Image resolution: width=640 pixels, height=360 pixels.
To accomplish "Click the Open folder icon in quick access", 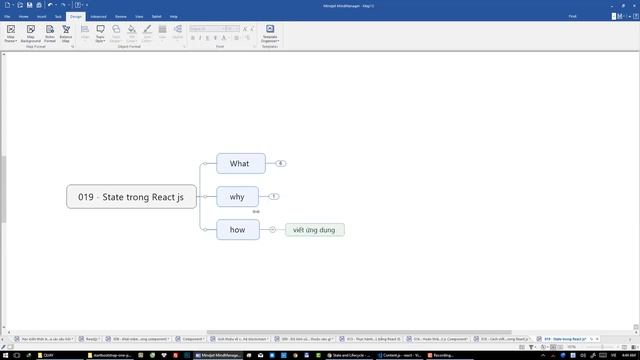I will click(x=20, y=5).
